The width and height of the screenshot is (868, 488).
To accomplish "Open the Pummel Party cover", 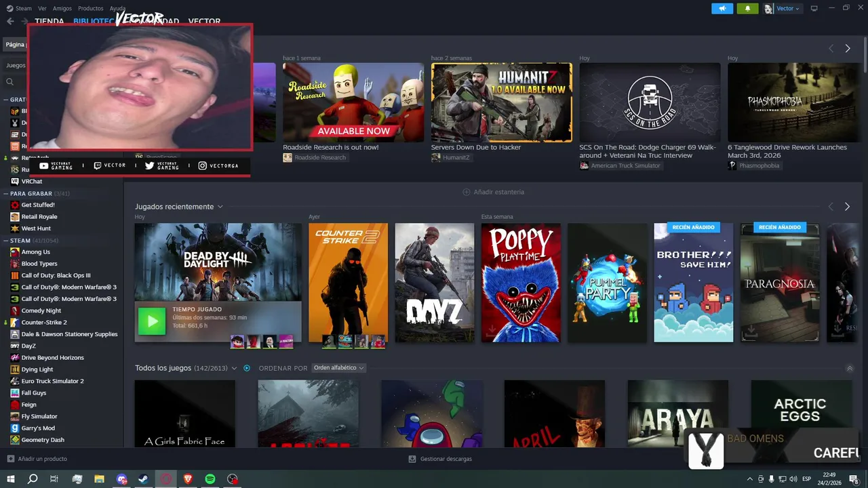I will pos(607,283).
